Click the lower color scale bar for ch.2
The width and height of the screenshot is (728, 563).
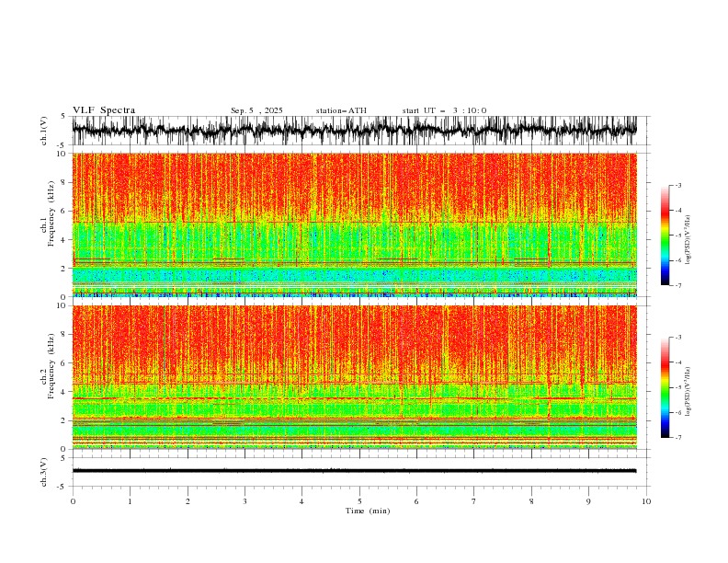click(x=665, y=387)
